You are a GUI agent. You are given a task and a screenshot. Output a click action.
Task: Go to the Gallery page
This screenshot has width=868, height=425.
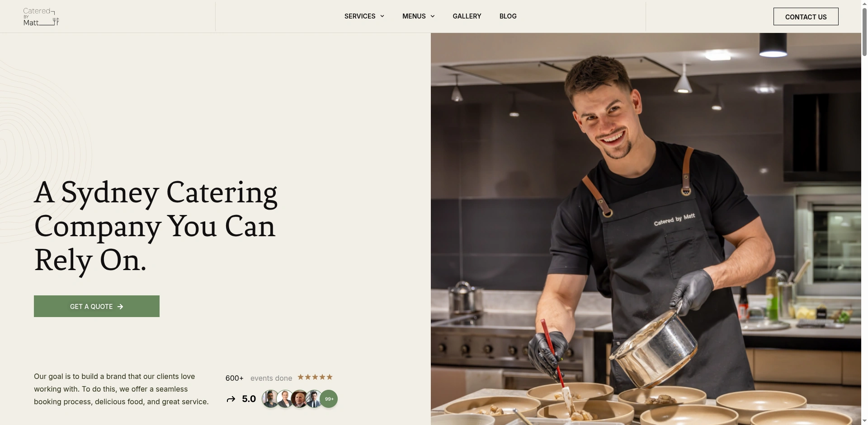click(467, 16)
